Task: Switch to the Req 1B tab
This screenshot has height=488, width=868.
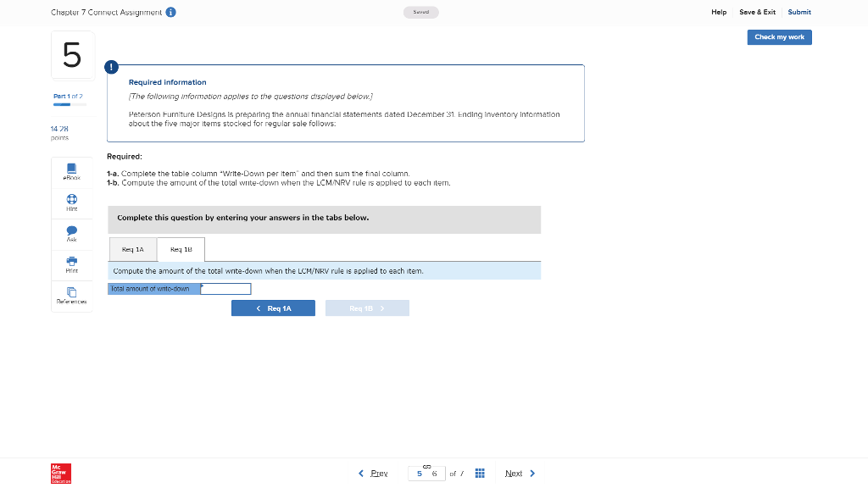Action: tap(180, 249)
